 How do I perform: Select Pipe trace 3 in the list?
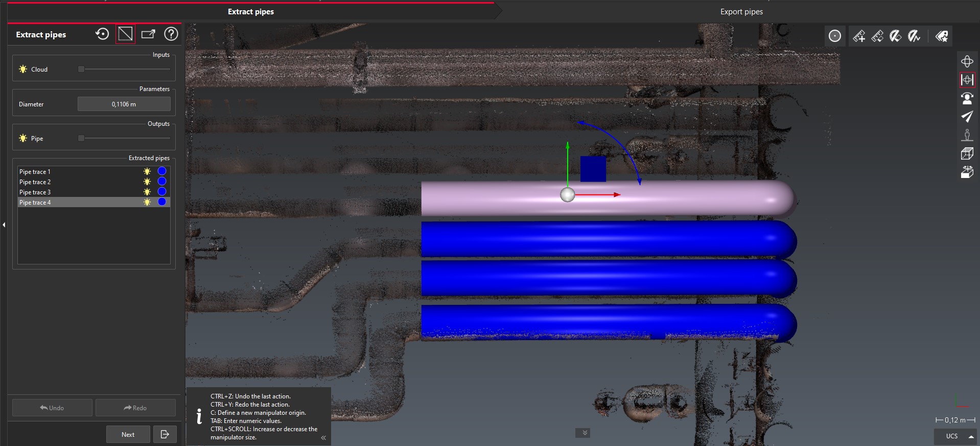point(35,192)
